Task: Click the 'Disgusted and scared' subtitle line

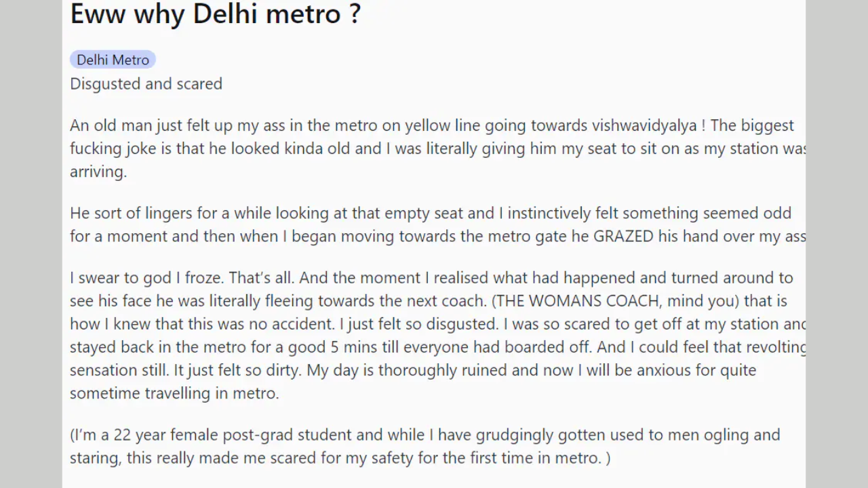Action: pos(146,84)
